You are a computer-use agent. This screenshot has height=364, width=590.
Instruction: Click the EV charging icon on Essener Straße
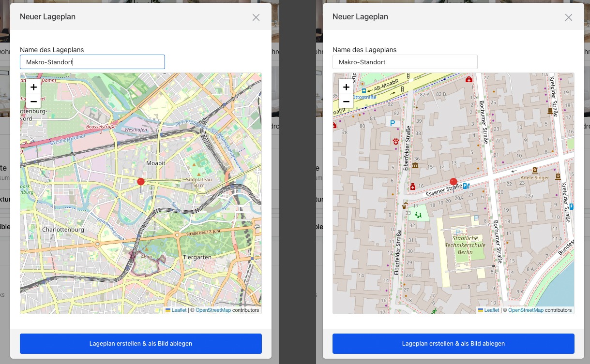466,185
